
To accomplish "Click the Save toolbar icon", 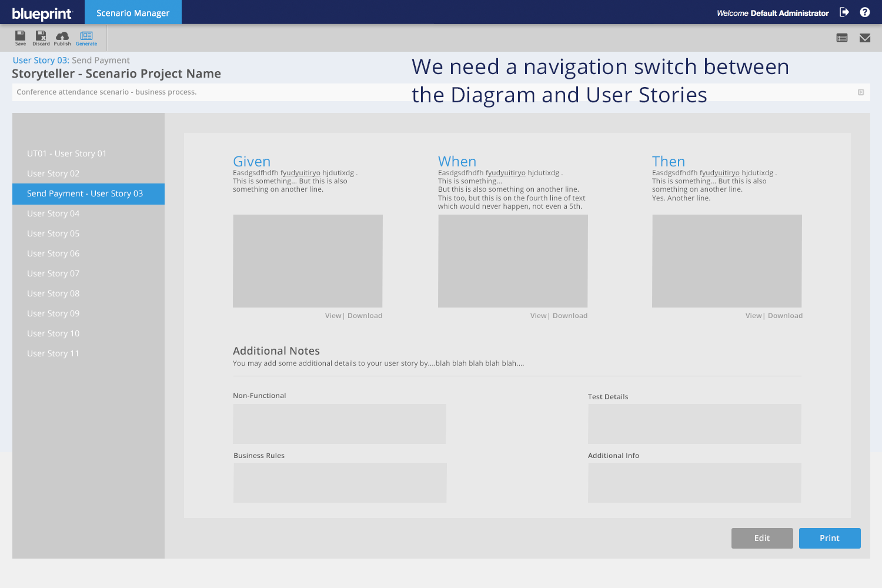I will [x=21, y=38].
